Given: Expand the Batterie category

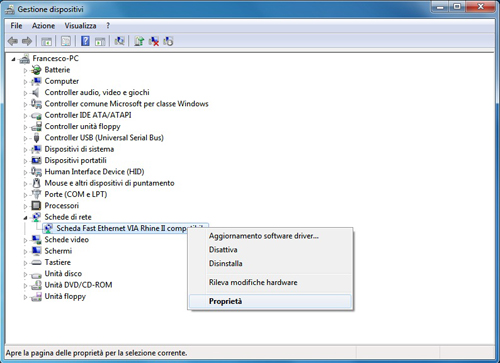Looking at the screenshot, I should 25,70.
